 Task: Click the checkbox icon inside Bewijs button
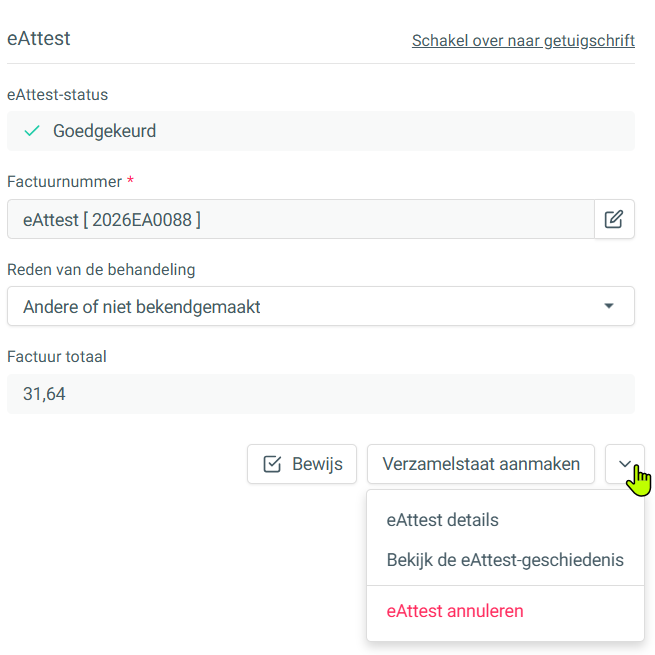pos(272,464)
